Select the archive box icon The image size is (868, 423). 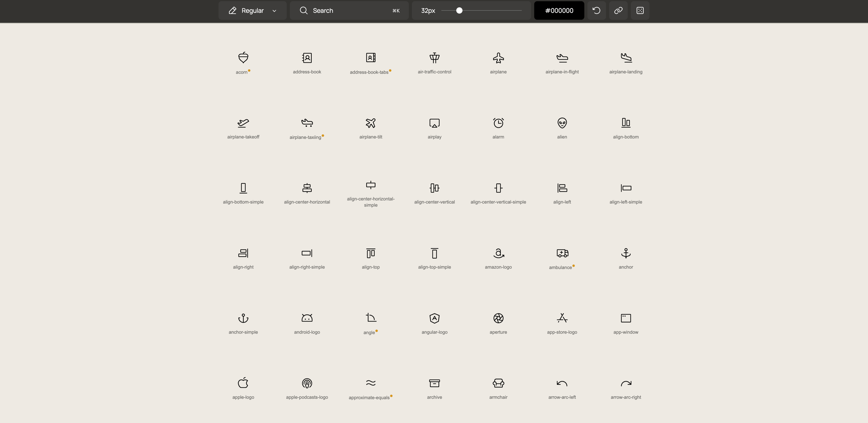click(x=434, y=383)
